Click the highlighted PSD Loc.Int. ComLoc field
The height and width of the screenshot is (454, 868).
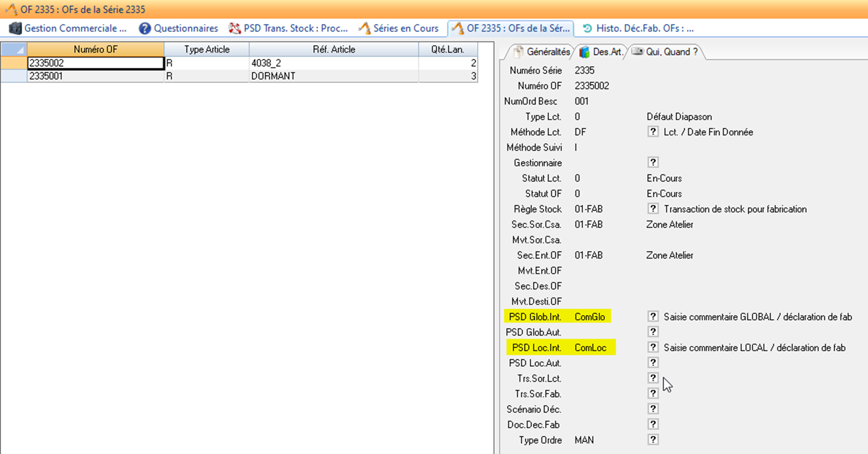pos(590,348)
